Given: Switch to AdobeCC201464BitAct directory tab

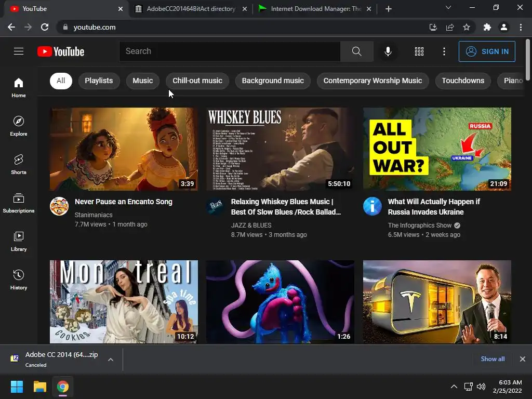Looking at the screenshot, I should pyautogui.click(x=190, y=9).
